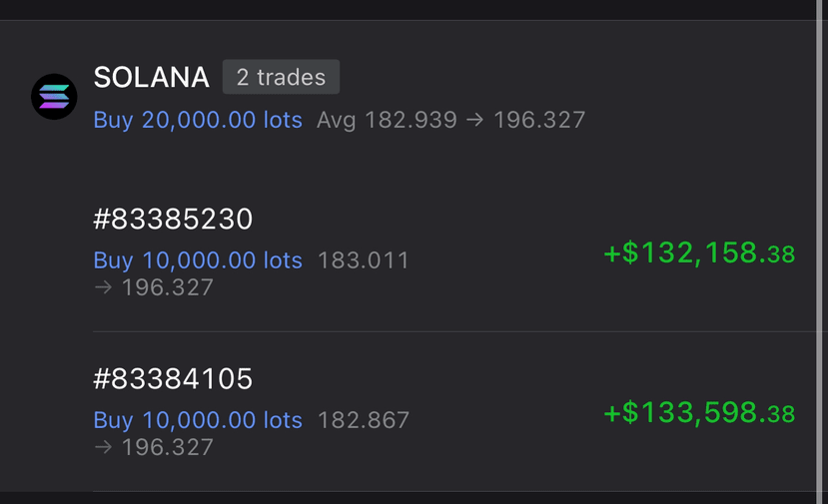828x504 pixels.
Task: Click the summary 196.327 current price
Action: pyautogui.click(x=539, y=120)
